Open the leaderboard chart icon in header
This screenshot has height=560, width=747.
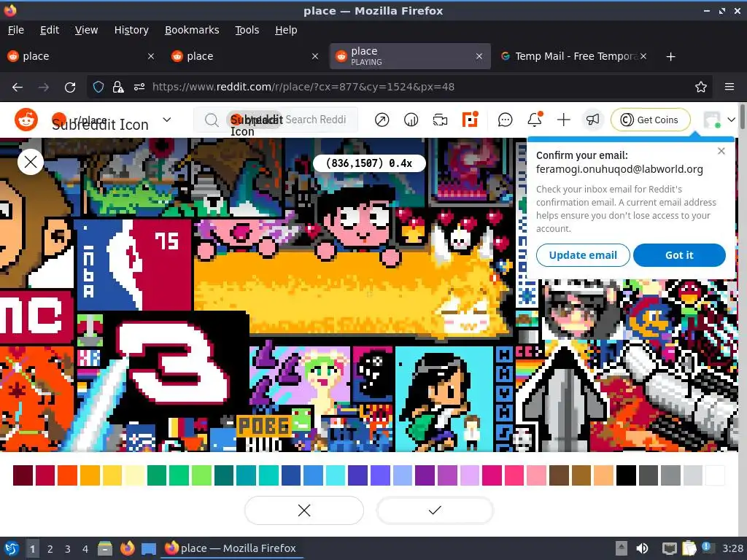pyautogui.click(x=411, y=120)
